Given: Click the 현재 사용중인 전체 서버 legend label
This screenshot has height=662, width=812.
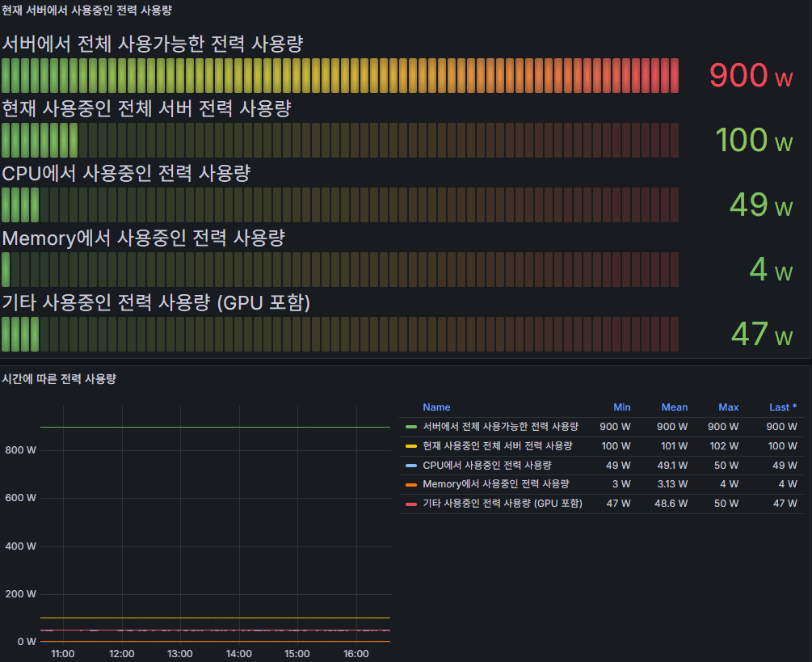Looking at the screenshot, I should [498, 446].
